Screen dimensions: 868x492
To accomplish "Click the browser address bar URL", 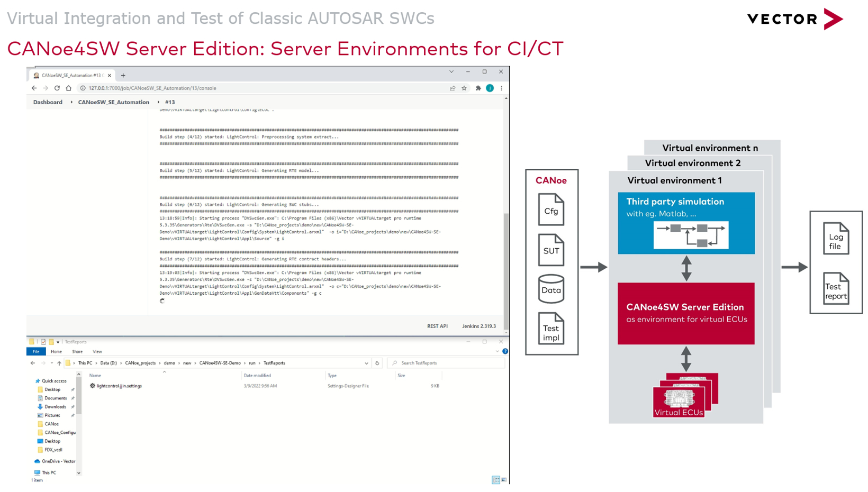I will 152,88.
